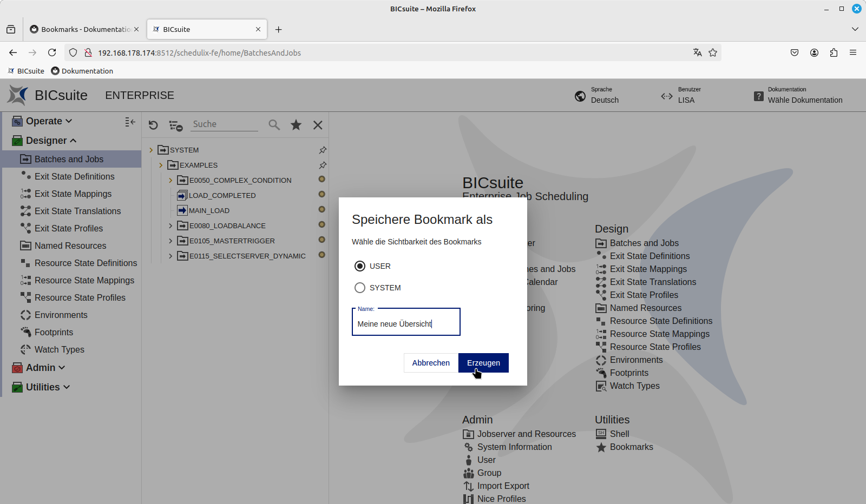This screenshot has height=504, width=866.
Task: Click the close X icon in tree toolbar
Action: coord(318,125)
